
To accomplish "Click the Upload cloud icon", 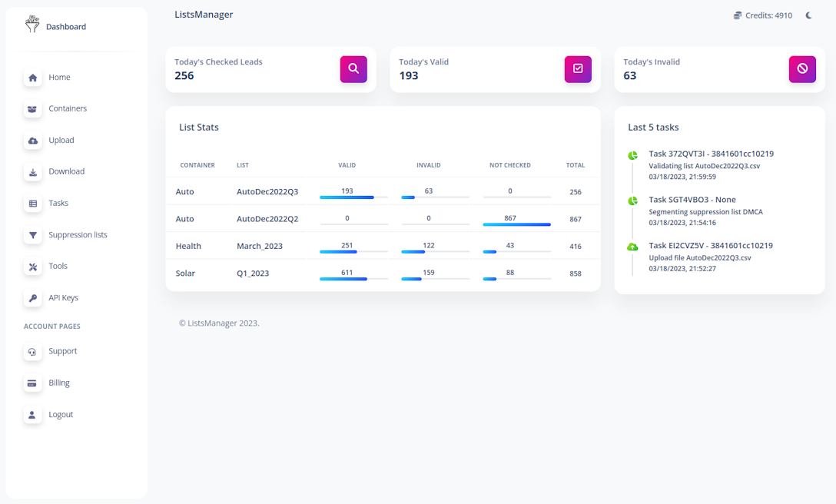I will pos(32,141).
